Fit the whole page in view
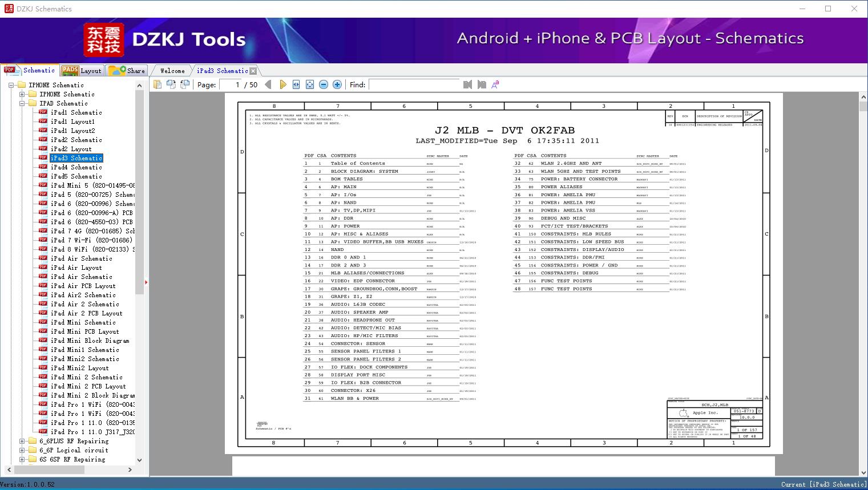 [310, 84]
